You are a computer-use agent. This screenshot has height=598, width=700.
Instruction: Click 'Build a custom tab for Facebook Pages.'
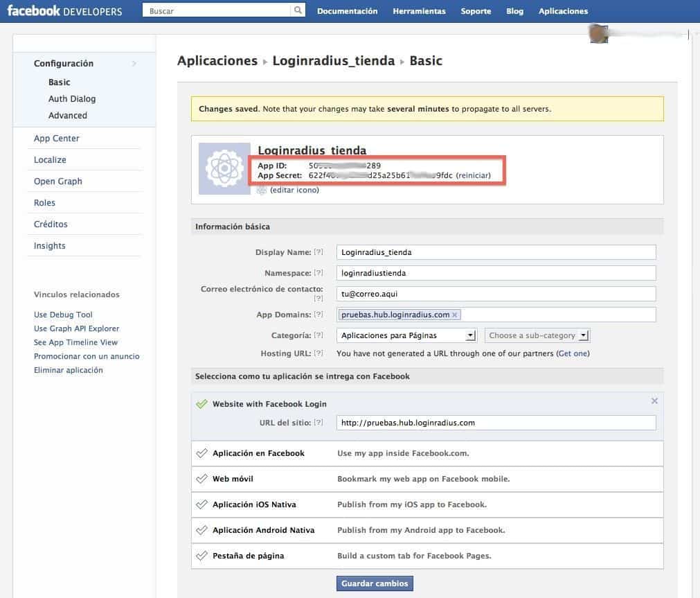(414, 556)
